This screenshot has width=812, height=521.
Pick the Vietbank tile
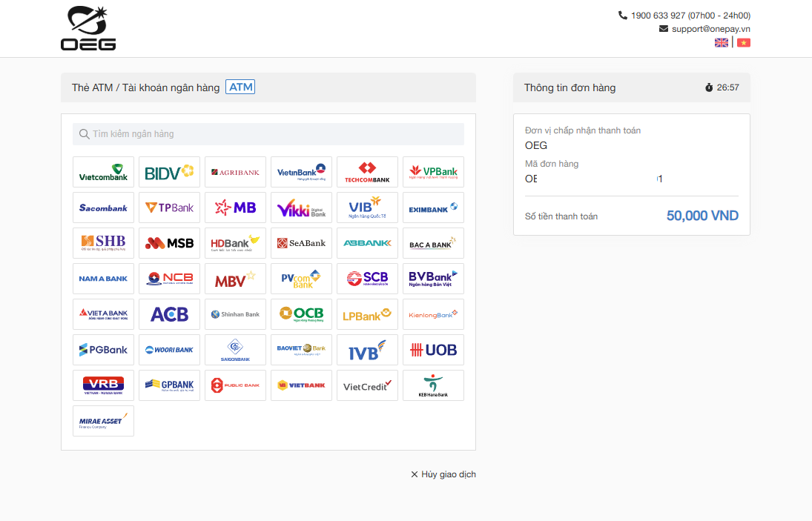click(301, 385)
